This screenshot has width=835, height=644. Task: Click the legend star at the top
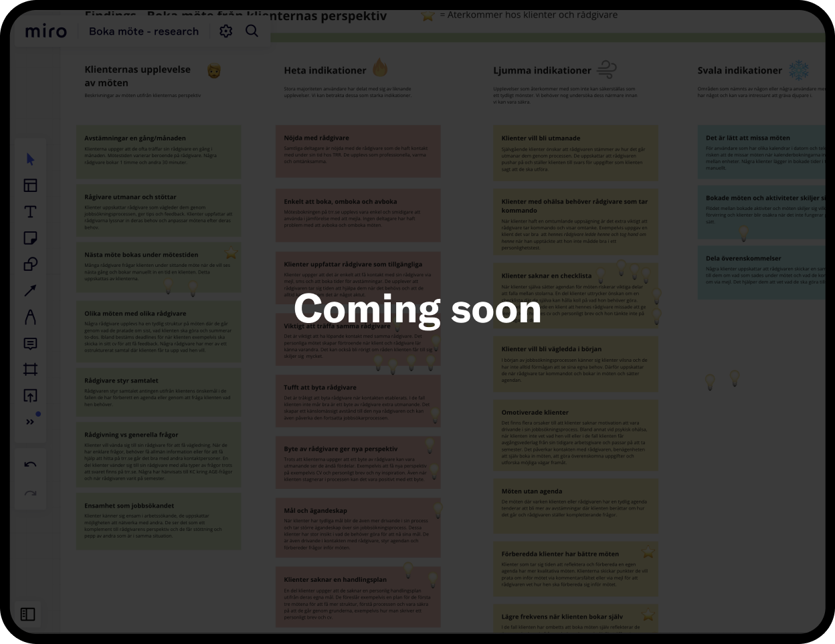pos(428,15)
